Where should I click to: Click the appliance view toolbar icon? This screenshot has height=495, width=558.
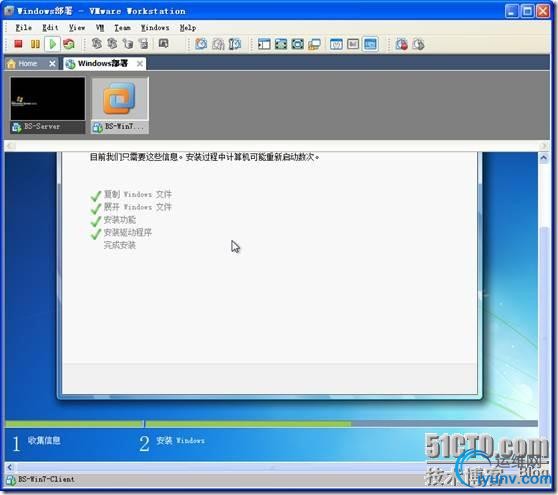click(x=353, y=44)
